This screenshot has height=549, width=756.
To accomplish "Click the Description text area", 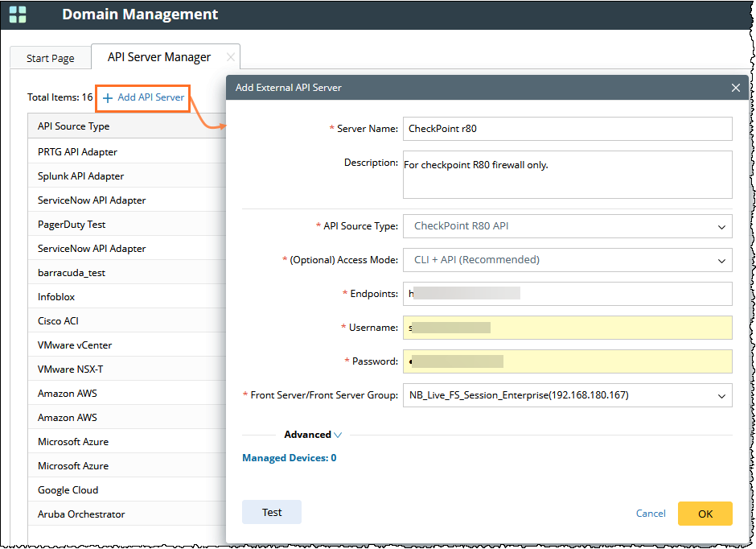I will pyautogui.click(x=567, y=174).
